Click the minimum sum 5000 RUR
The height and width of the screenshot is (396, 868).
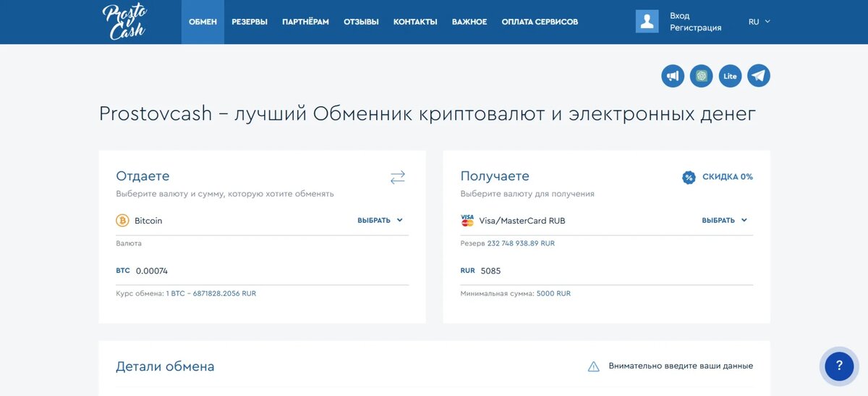coord(553,294)
